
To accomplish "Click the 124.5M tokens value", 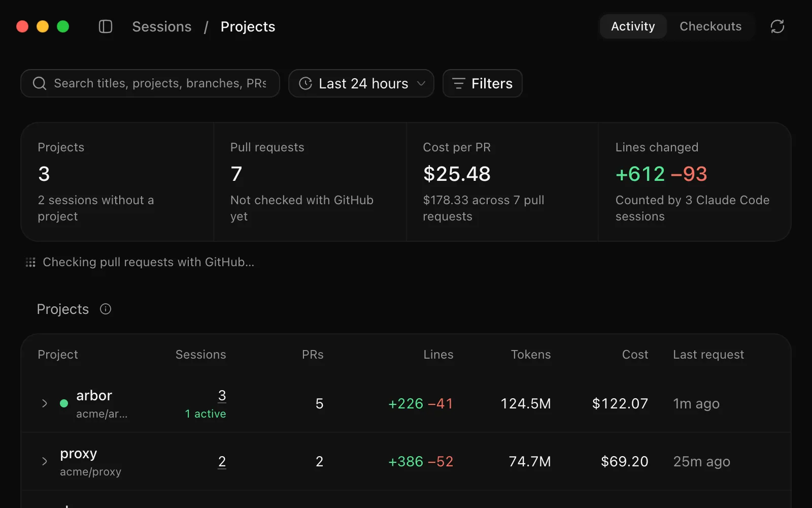I will (x=526, y=403).
